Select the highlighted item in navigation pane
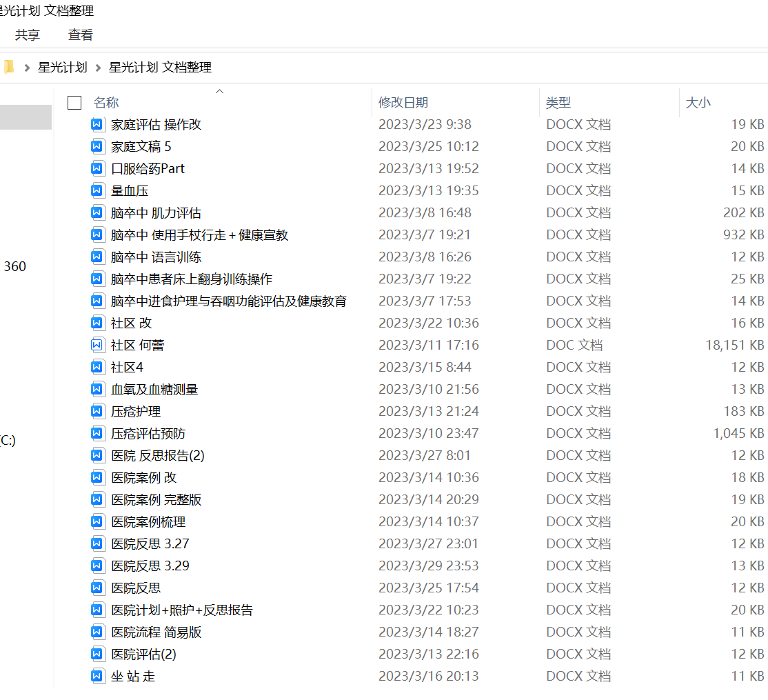This screenshot has width=768, height=700. 26,117
